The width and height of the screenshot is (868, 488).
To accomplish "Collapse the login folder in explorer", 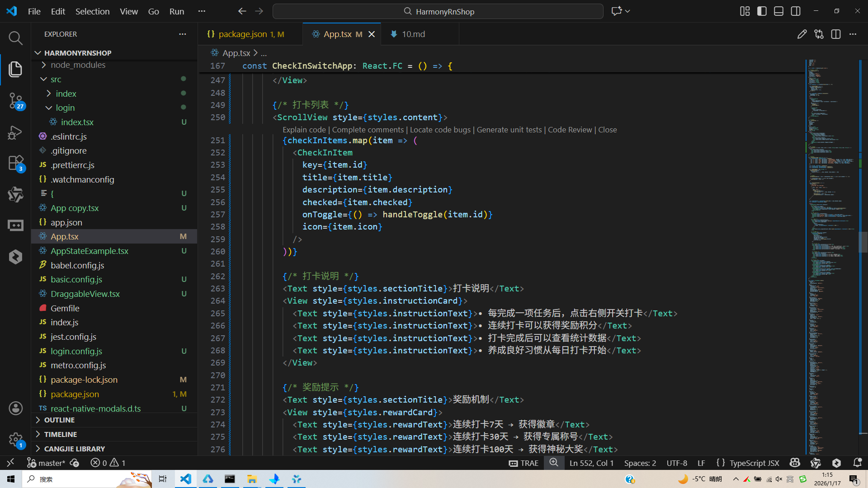I will click(x=65, y=108).
